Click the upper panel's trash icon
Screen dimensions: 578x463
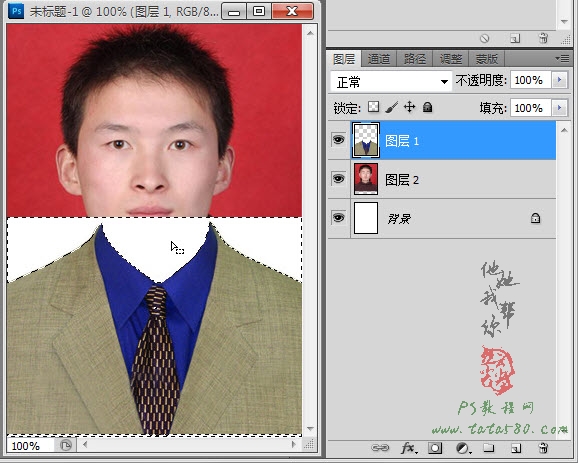click(x=543, y=38)
